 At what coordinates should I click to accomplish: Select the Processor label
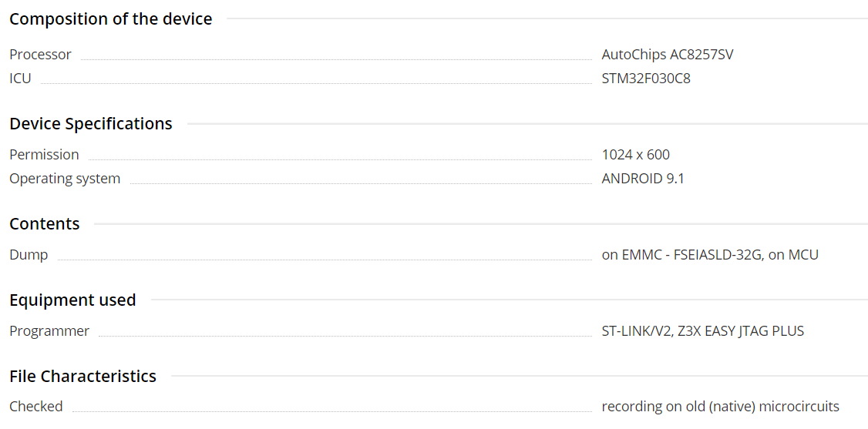coord(40,55)
